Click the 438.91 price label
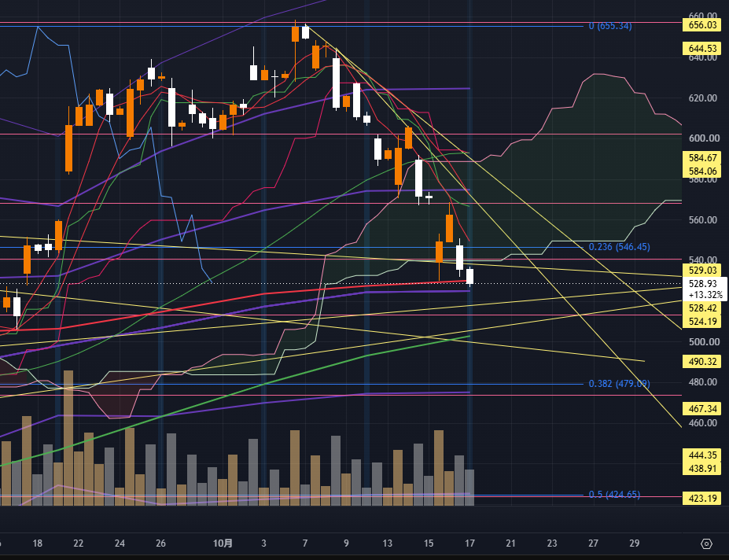729x560 pixels. 702,468
